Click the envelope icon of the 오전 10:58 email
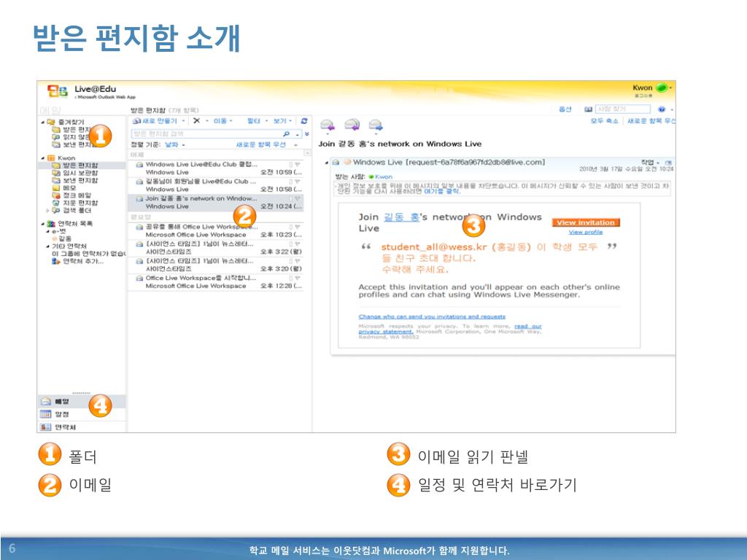Viewport: 747px width, 560px height. click(x=139, y=182)
